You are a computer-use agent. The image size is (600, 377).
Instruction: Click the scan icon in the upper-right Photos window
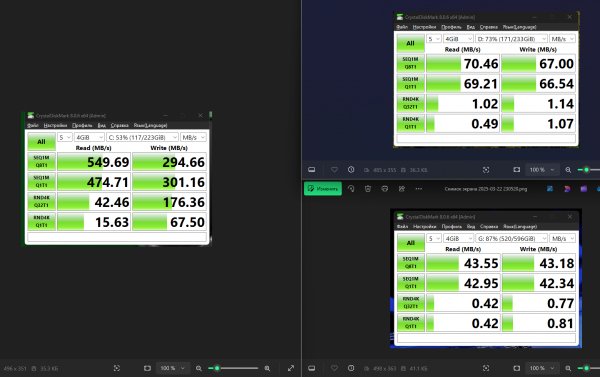(x=486, y=170)
